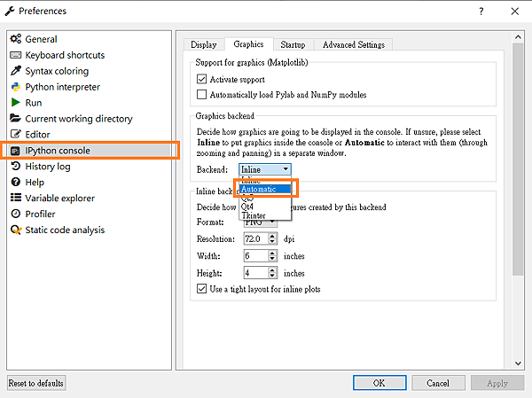Open Keyboard shortcuts settings page
532x398 pixels.
point(65,55)
